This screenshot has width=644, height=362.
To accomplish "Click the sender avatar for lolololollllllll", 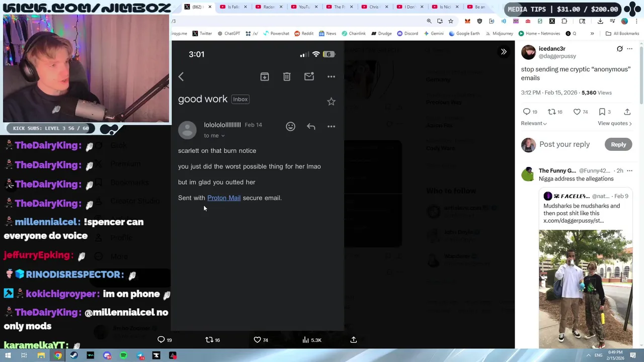I will pyautogui.click(x=188, y=130).
